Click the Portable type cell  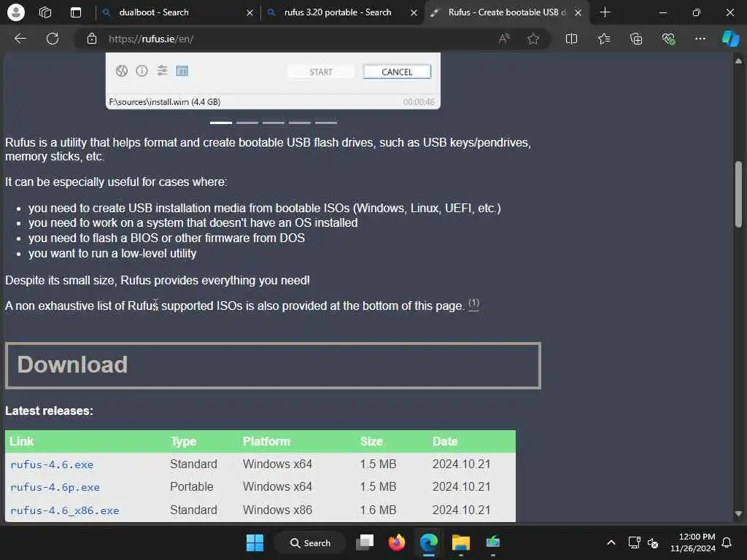tap(192, 486)
